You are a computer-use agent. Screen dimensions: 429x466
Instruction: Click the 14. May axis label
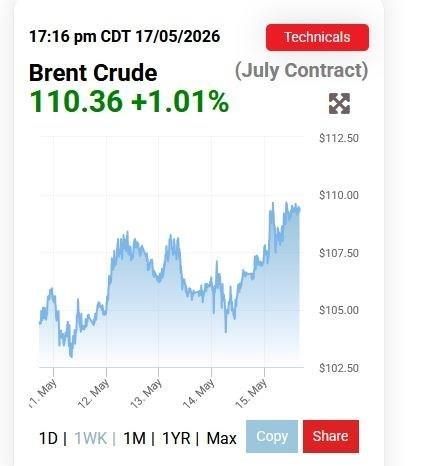199,393
